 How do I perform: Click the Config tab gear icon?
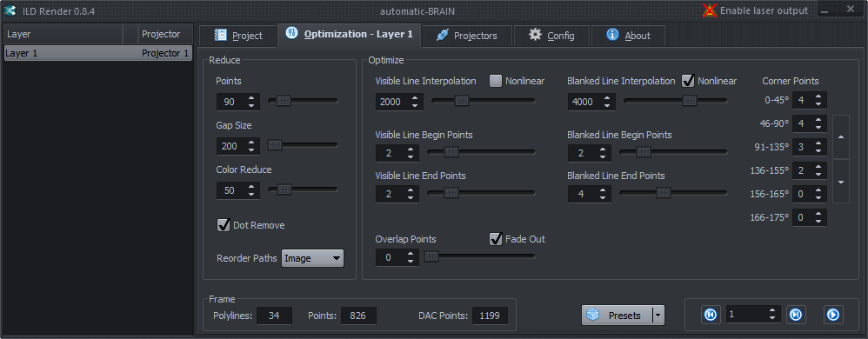pyautogui.click(x=535, y=34)
